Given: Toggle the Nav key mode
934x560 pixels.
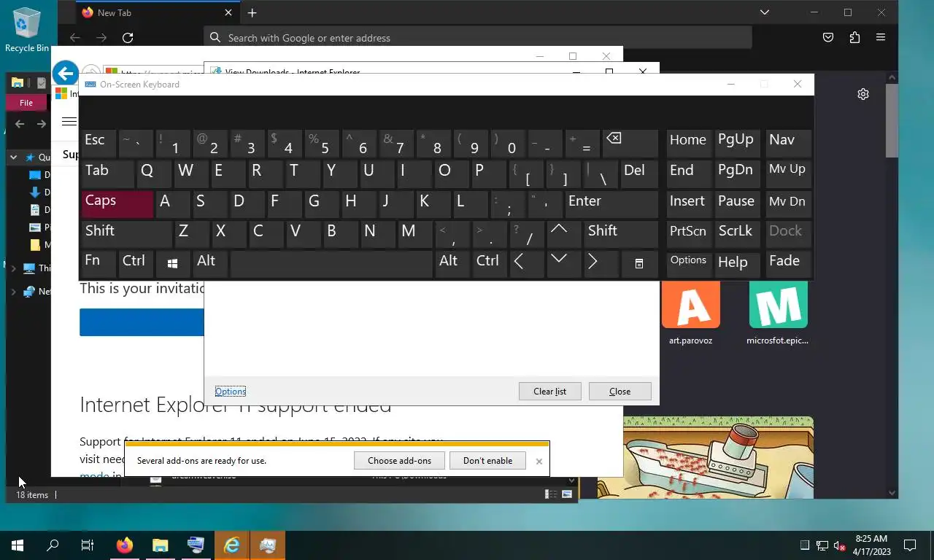Looking at the screenshot, I should (788, 144).
